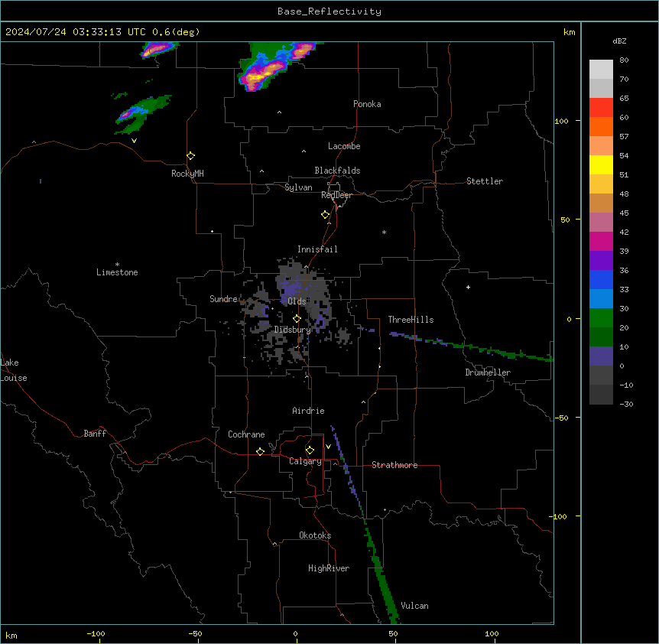The image size is (659, 644).
Task: Click the Blackfalds city label
Action: (337, 171)
